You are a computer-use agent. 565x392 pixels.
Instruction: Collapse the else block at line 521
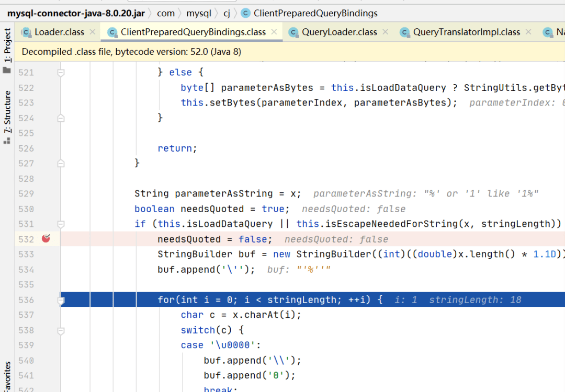tap(61, 73)
